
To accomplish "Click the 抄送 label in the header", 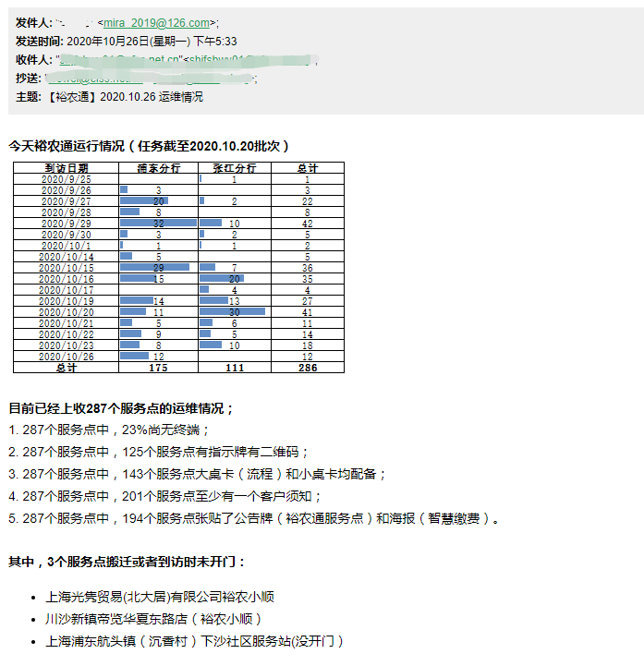I will (28, 79).
